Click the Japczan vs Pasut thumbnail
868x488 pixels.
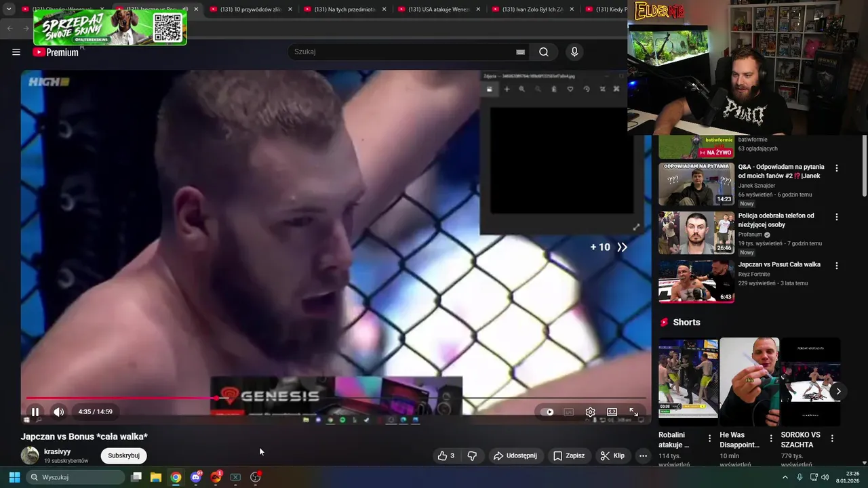click(x=696, y=281)
